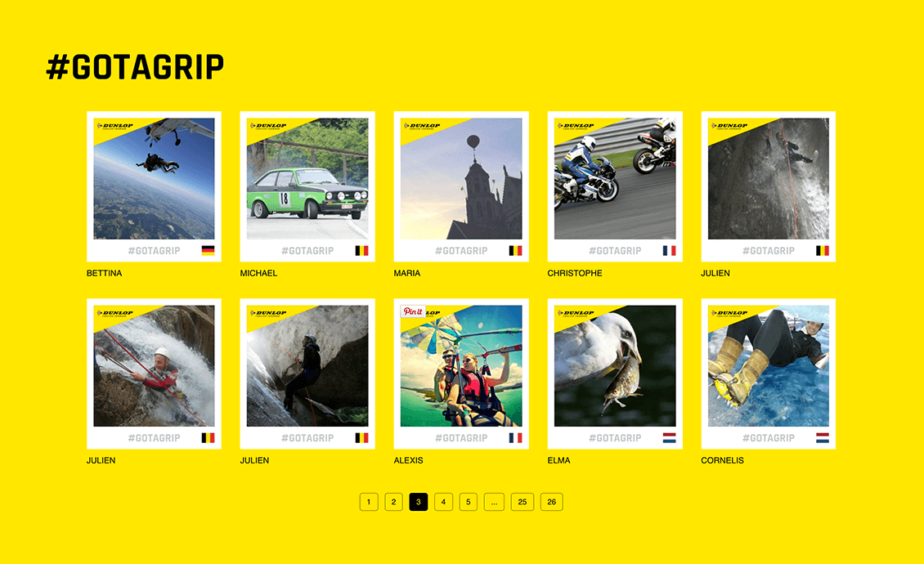Viewport: 924px width, 564px height.
Task: Click the Belgian flag on Maria's card
Action: click(x=515, y=250)
